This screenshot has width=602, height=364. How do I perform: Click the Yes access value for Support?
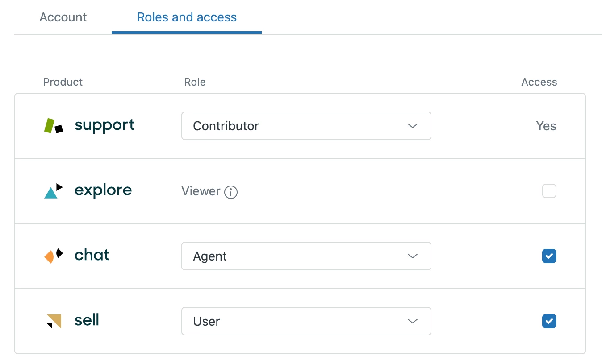(x=546, y=126)
